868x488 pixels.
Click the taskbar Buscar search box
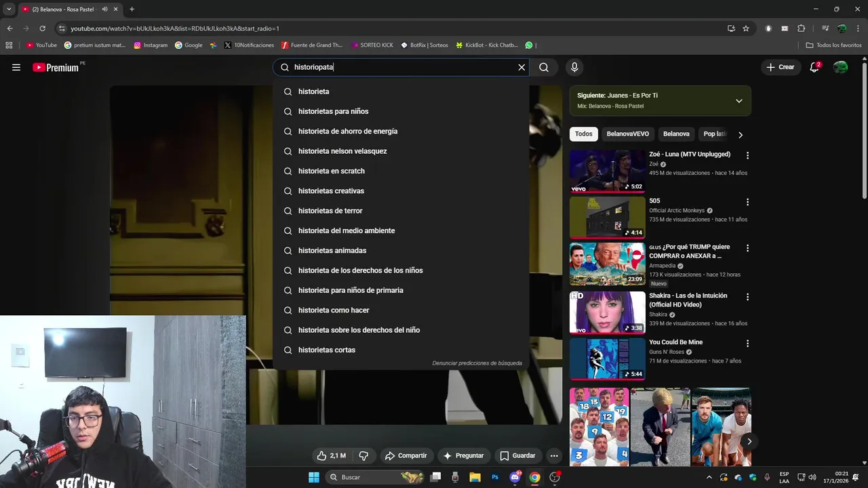(376, 477)
